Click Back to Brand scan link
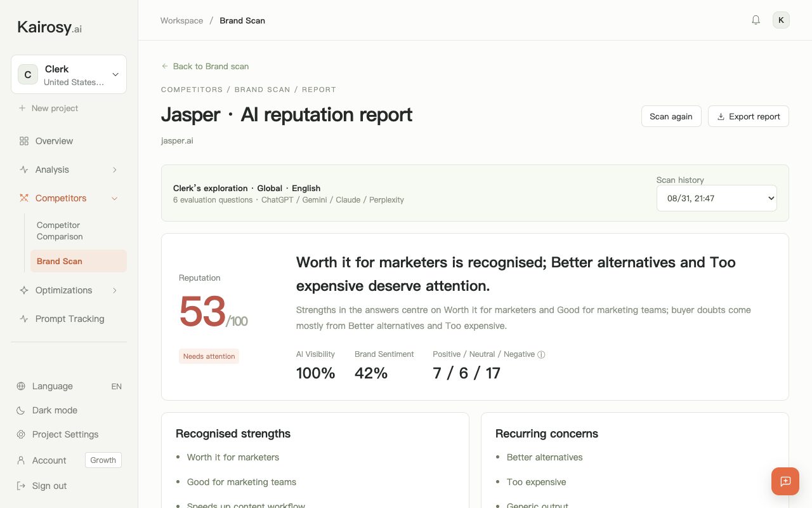The height and width of the screenshot is (508, 812). [x=205, y=66]
